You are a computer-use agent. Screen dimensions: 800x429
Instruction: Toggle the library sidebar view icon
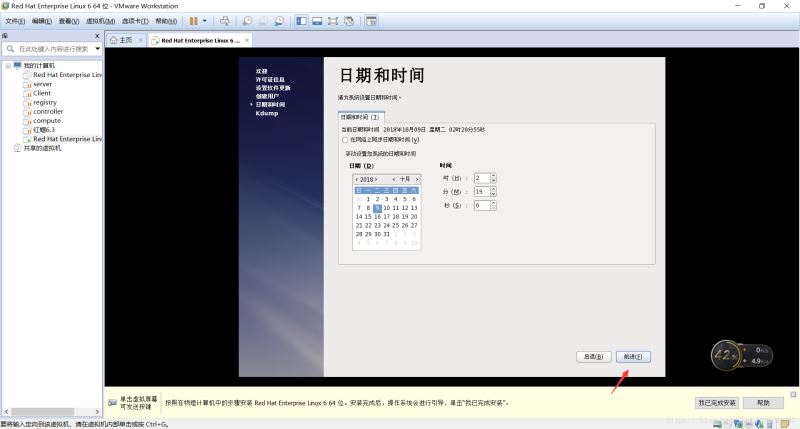point(299,20)
